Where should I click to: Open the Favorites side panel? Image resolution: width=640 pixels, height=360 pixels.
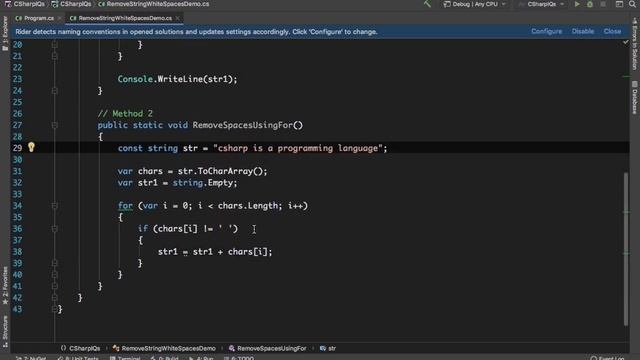click(x=5, y=285)
